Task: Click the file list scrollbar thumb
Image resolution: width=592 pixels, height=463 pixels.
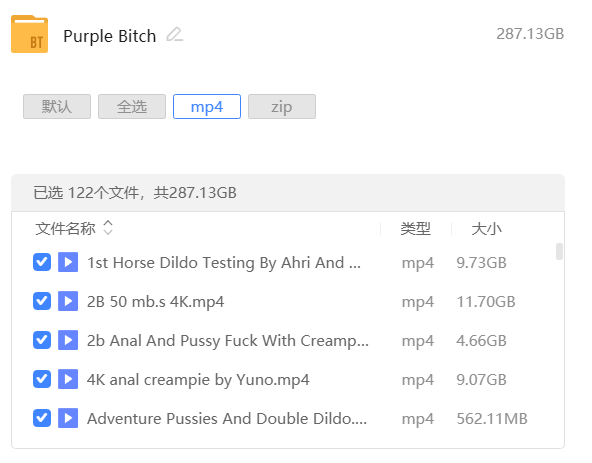Action: click(559, 252)
